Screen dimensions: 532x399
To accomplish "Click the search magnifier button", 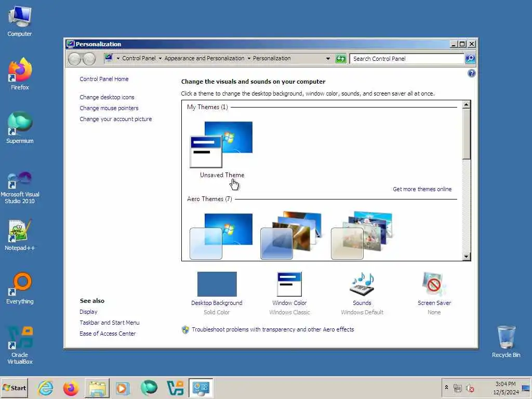I will (x=470, y=59).
